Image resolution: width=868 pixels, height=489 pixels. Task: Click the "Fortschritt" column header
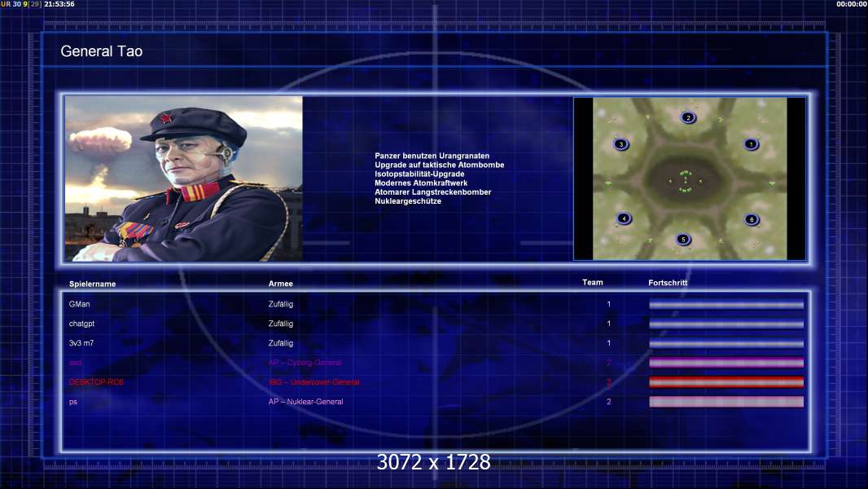click(668, 283)
